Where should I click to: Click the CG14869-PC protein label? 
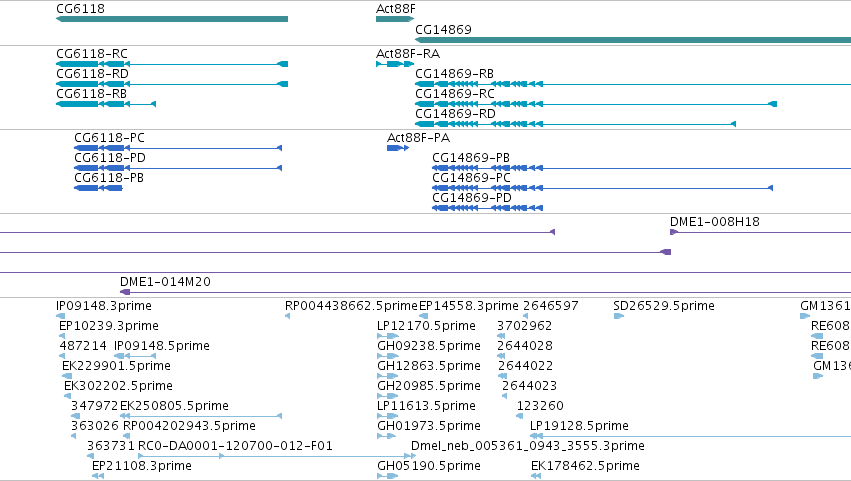[472, 178]
